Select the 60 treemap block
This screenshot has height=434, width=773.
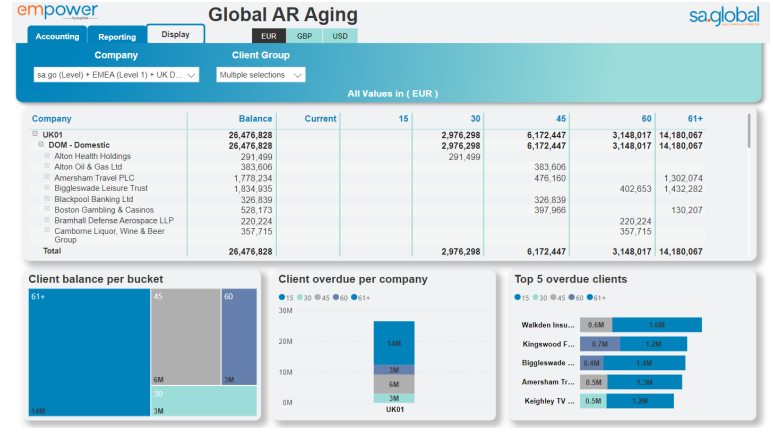(x=239, y=337)
